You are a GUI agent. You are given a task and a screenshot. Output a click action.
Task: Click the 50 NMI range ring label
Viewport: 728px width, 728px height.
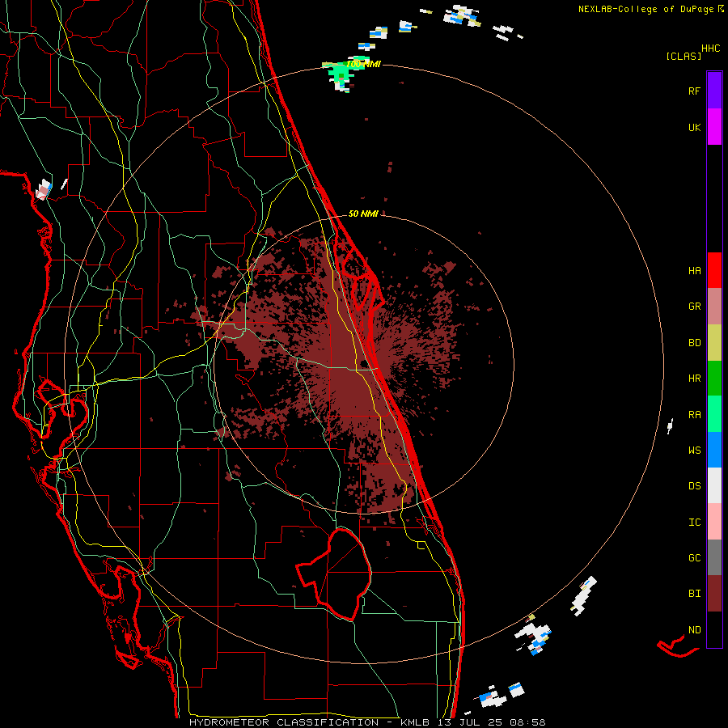click(x=363, y=214)
